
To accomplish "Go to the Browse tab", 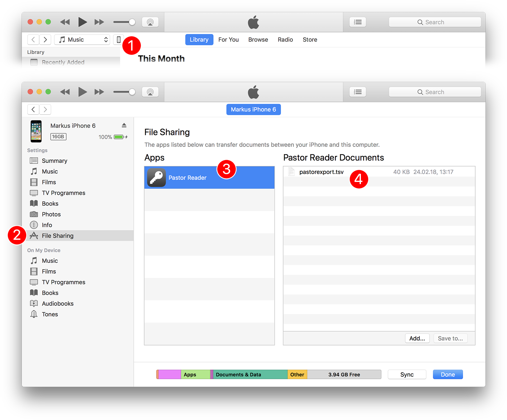I will click(258, 39).
